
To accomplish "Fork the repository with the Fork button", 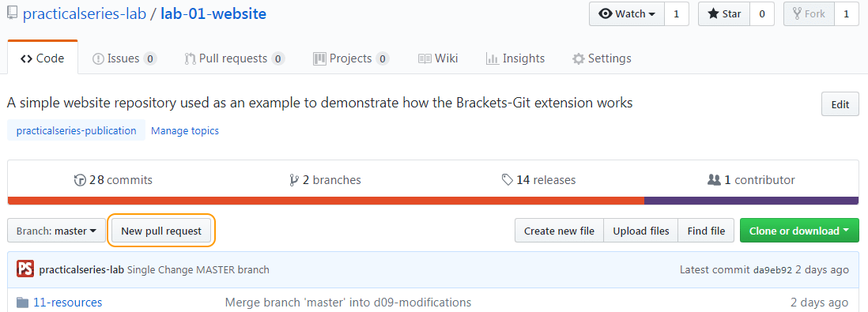I will 809,14.
